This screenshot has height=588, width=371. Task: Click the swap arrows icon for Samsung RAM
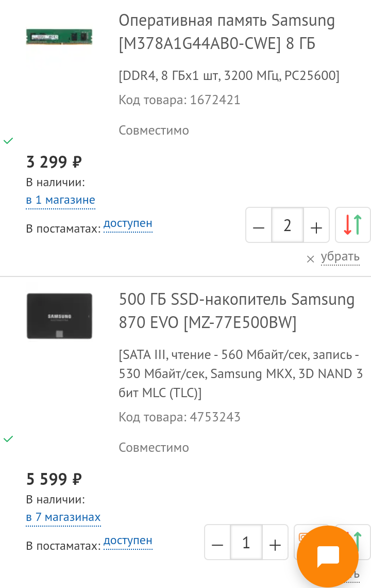click(x=353, y=225)
